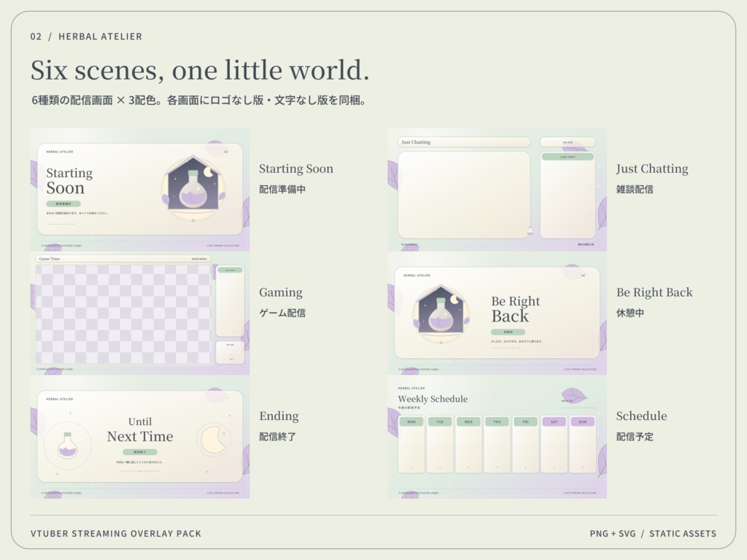Image resolution: width=747 pixels, height=560 pixels.
Task: Select the TUE day tab in Weekly Schedule
Action: point(440,421)
